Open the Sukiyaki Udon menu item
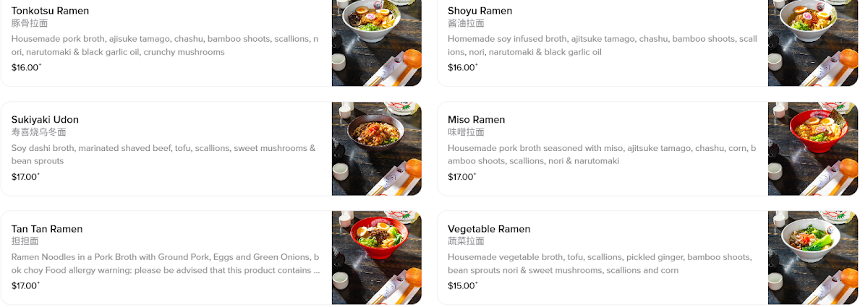This screenshot has width=868, height=307. pyautogui.click(x=45, y=120)
